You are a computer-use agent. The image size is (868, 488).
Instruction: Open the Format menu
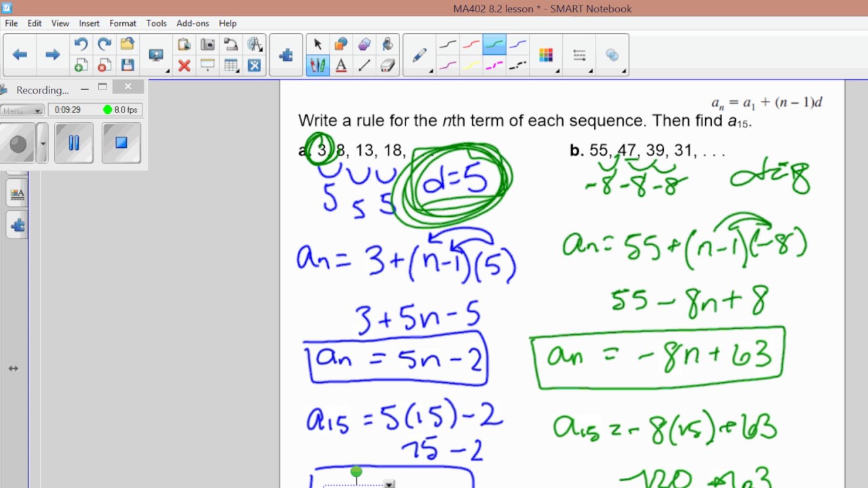[x=123, y=23]
